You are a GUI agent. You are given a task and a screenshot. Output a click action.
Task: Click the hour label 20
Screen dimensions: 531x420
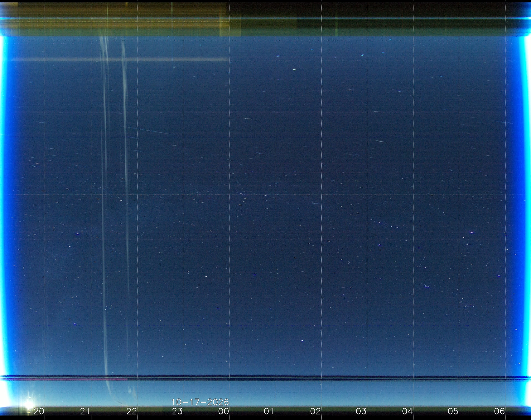39,411
